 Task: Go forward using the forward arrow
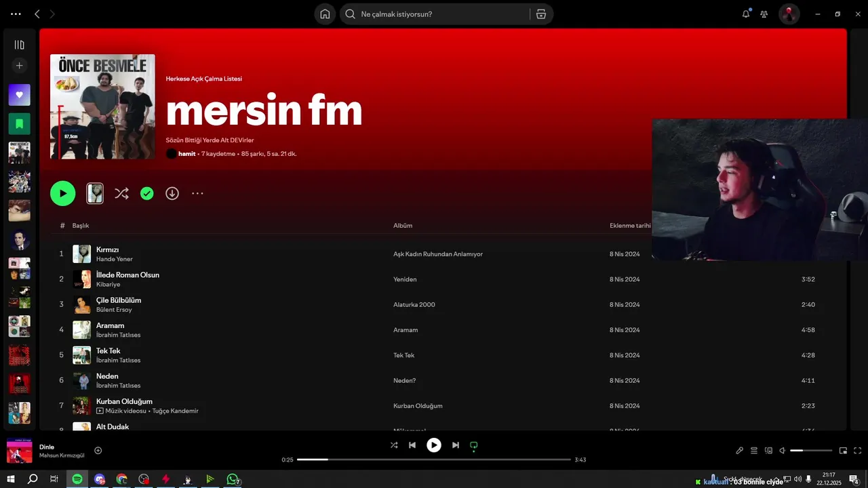pos(52,14)
